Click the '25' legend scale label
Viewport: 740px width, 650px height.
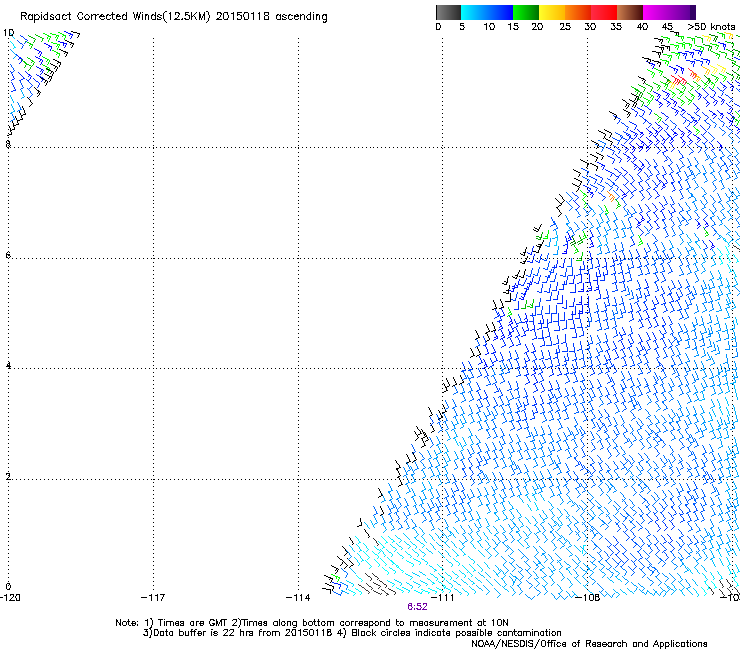pos(565,27)
